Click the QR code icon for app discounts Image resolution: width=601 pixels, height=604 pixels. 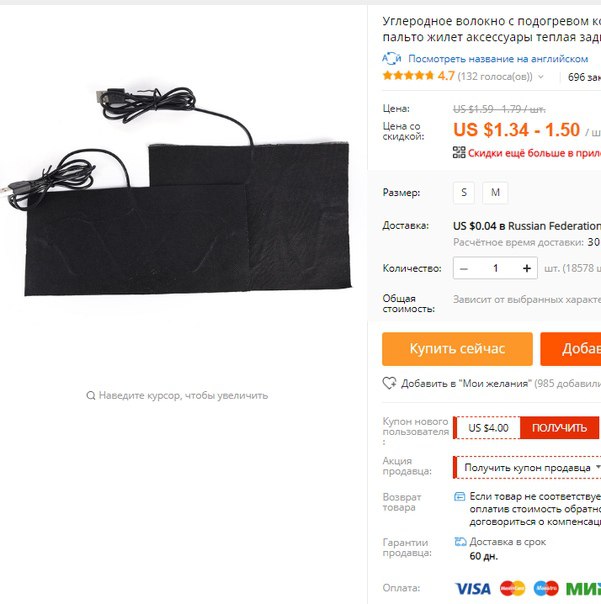pyautogui.click(x=459, y=152)
